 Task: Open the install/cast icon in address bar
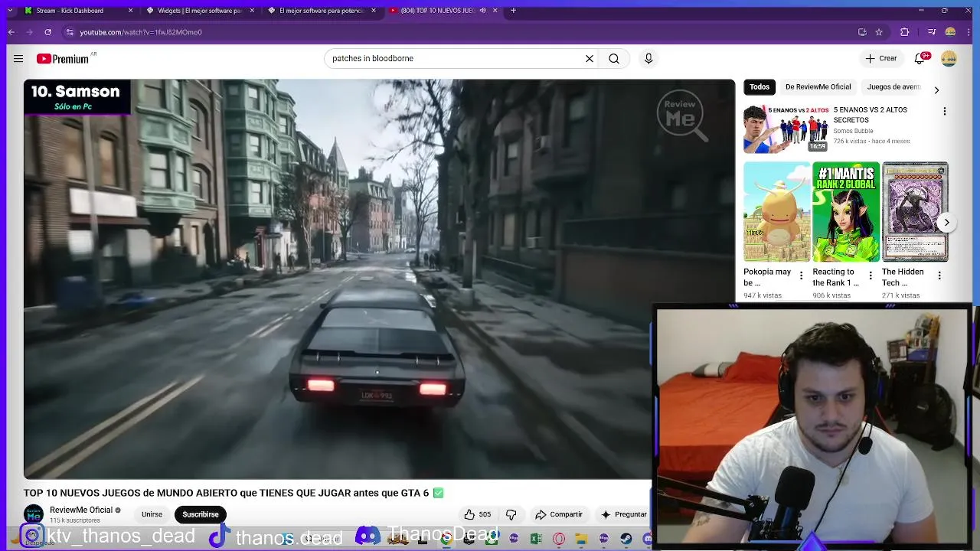click(862, 32)
